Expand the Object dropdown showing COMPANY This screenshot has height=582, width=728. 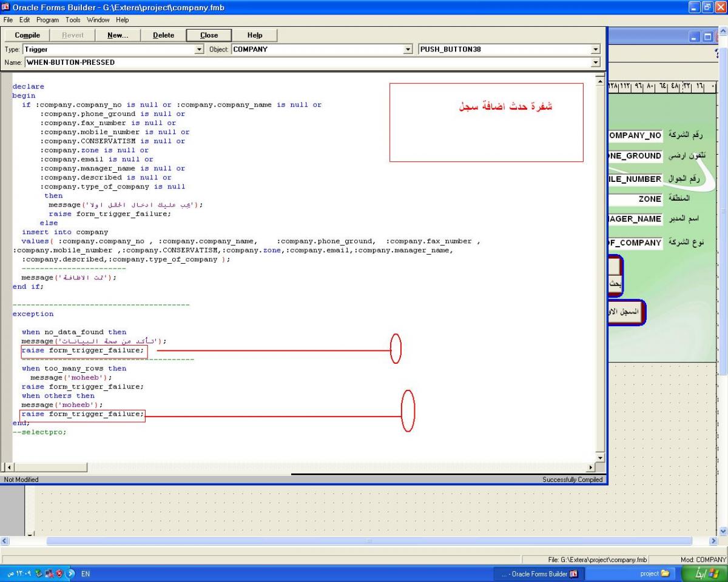408,50
